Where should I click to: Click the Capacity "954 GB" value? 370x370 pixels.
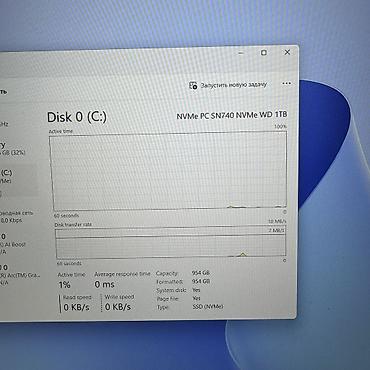click(201, 273)
